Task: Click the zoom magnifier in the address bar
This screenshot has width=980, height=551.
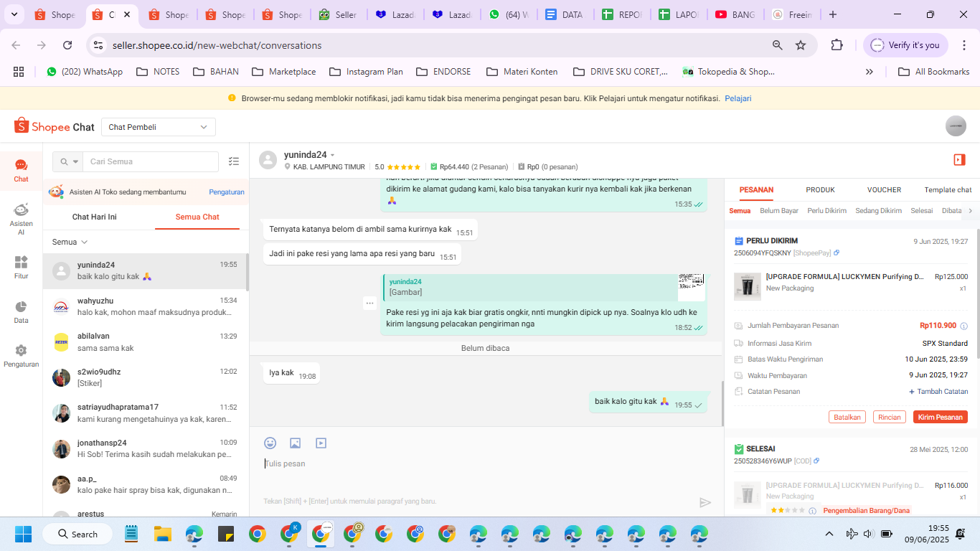Action: click(x=777, y=45)
